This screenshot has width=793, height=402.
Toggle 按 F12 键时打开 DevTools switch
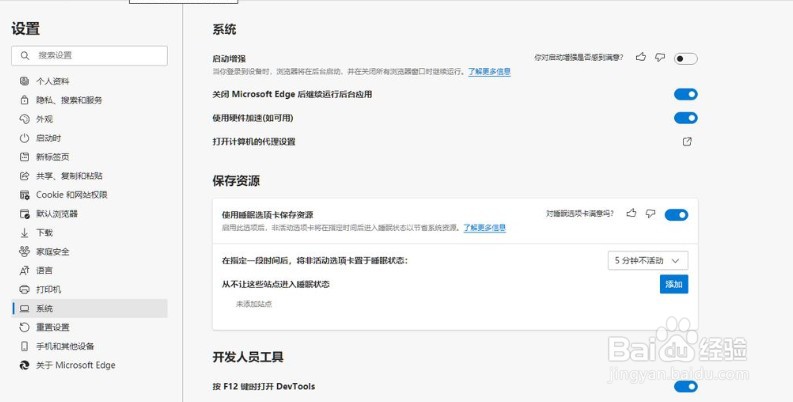pos(685,386)
